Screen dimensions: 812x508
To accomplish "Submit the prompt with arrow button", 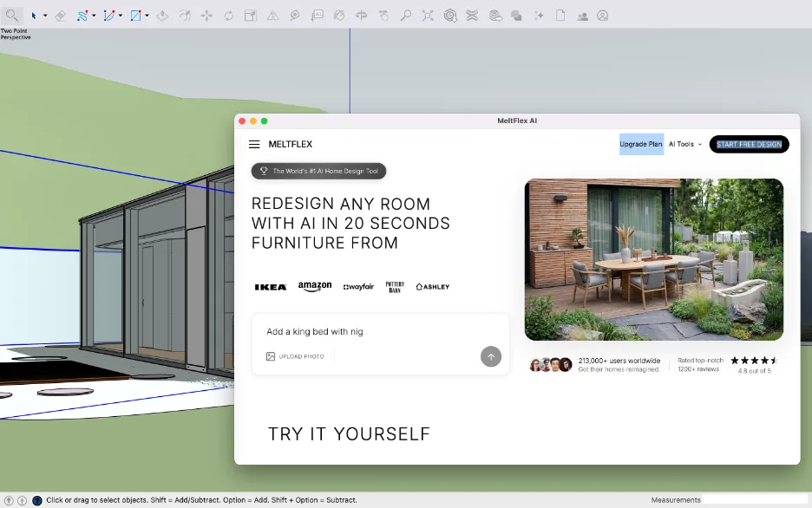I will [x=491, y=356].
